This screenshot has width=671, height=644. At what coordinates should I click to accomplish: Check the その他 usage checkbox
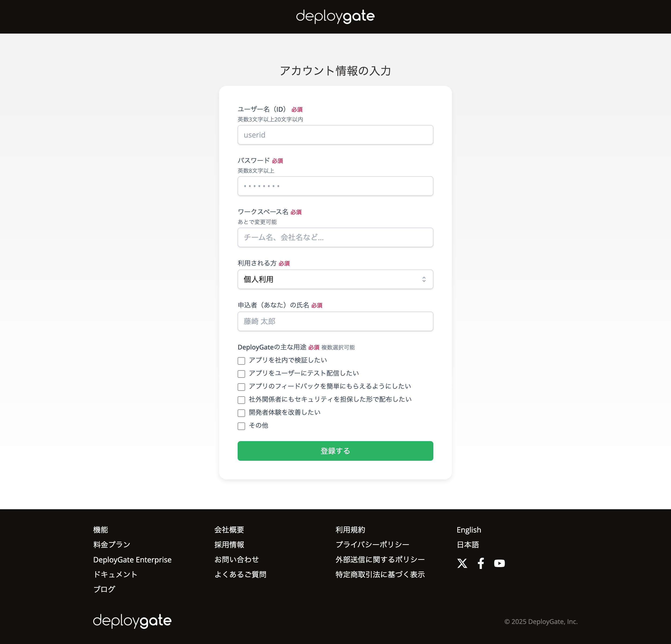pyautogui.click(x=241, y=426)
